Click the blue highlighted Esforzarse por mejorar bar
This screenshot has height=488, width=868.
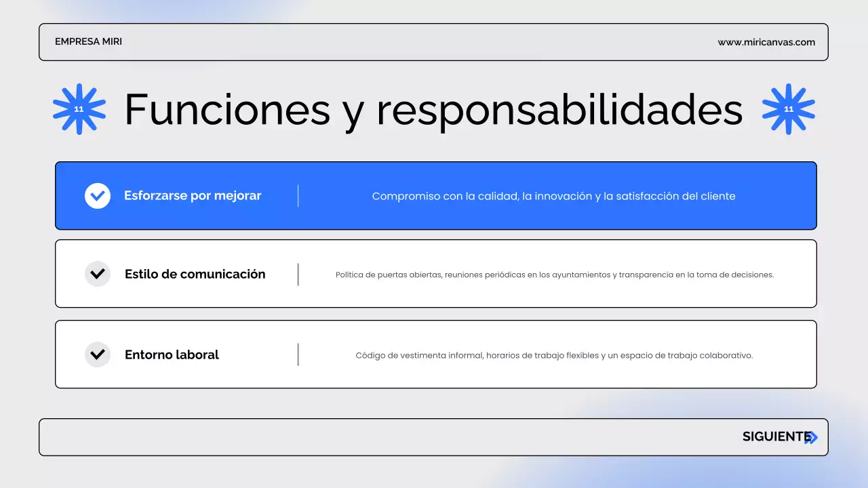tap(435, 195)
